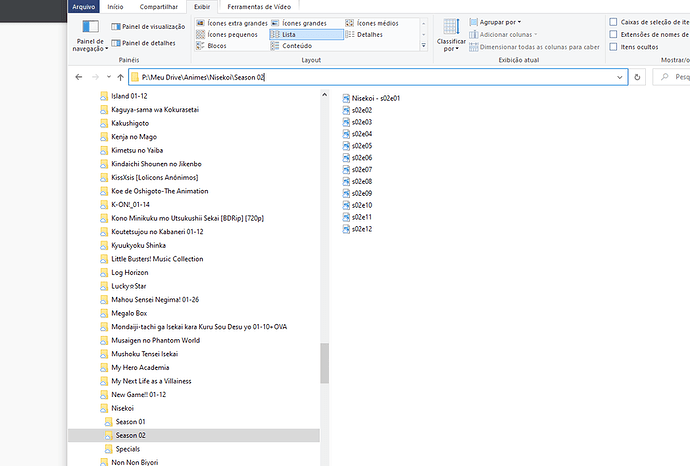690x466 pixels.
Task: Switch to the Compartilhar ribbon tab
Action: 158,7
